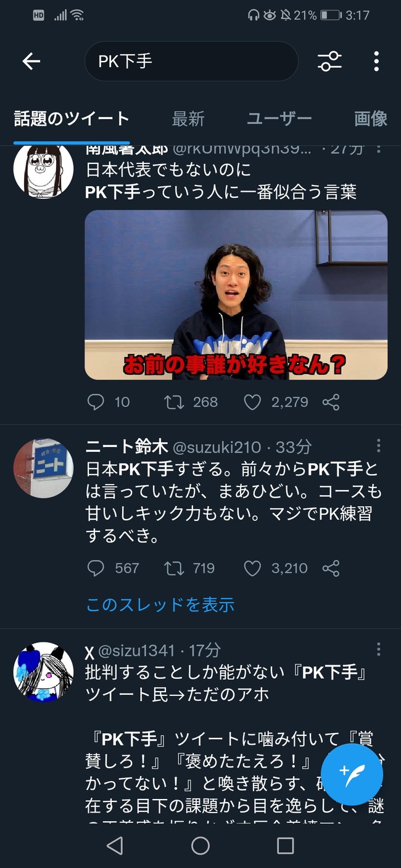This screenshot has height=868, width=401.
Task: Click the search field containing PK下手
Action: (x=191, y=61)
